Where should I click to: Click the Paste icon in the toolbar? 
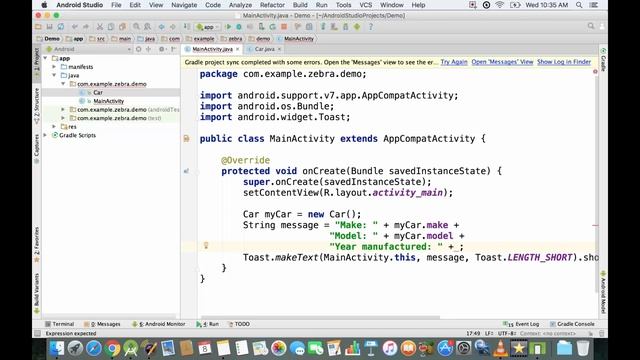click(x=122, y=27)
